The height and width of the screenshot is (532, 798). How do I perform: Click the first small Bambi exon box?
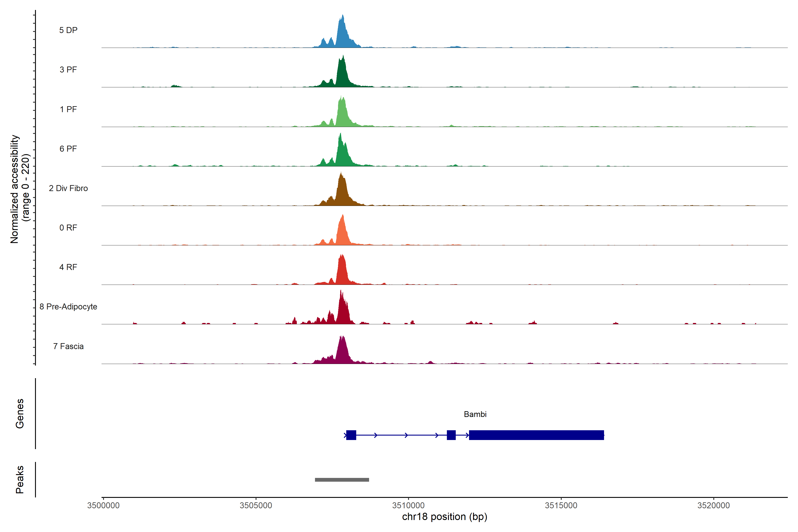pos(351,435)
